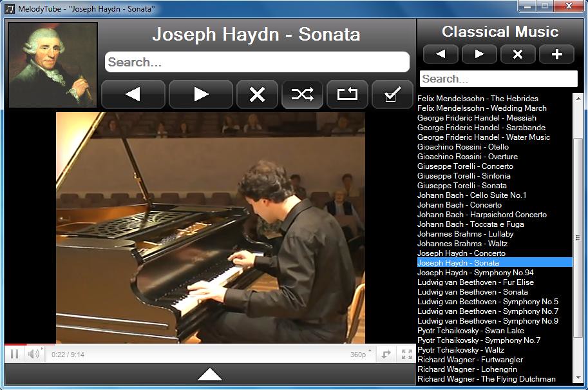The image size is (588, 390).
Task: Select Giuseppe Torelli - Concerto
Action: [x=495, y=166]
